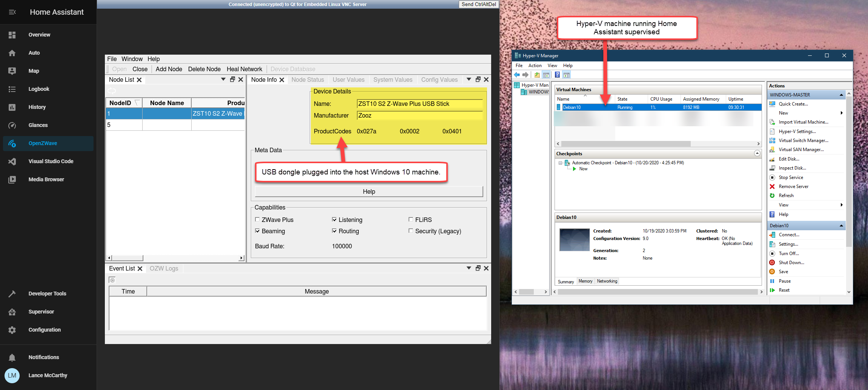The width and height of the screenshot is (868, 390).
Task: Toggle the Beaming checkbox
Action: (x=257, y=231)
